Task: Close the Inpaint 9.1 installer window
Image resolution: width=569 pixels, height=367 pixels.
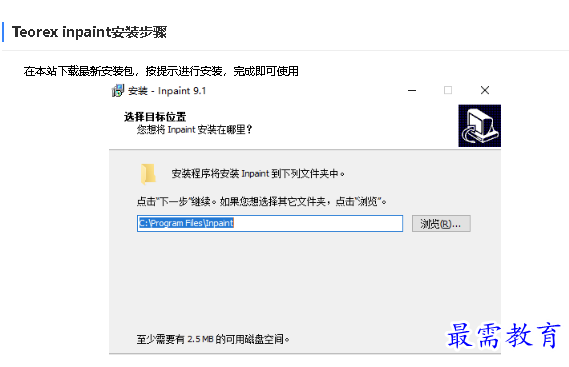Action: click(485, 90)
